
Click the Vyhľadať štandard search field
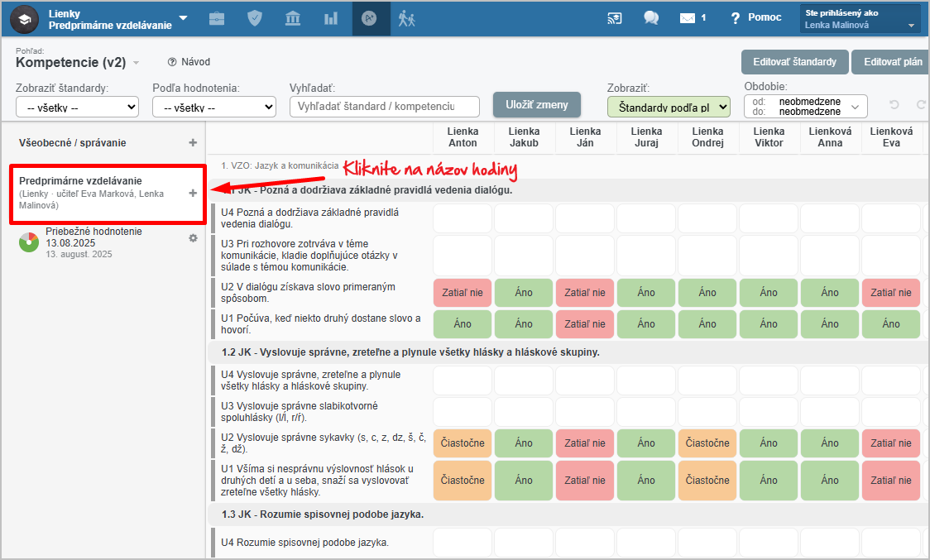[x=384, y=107]
